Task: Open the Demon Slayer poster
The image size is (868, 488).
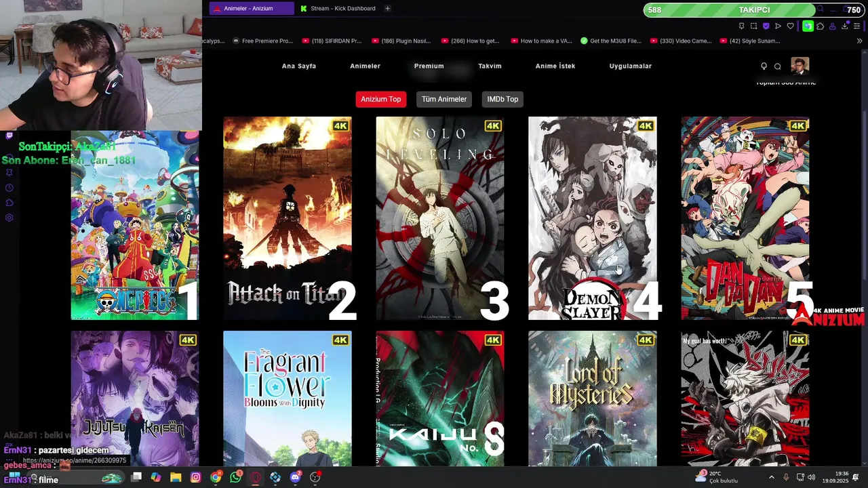Action: tap(593, 218)
